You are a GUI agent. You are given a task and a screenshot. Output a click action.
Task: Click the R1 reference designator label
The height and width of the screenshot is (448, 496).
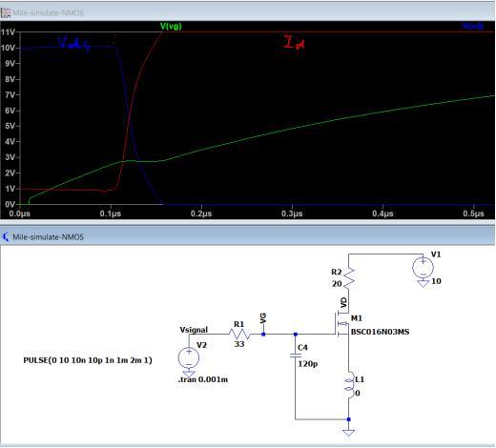click(x=239, y=324)
